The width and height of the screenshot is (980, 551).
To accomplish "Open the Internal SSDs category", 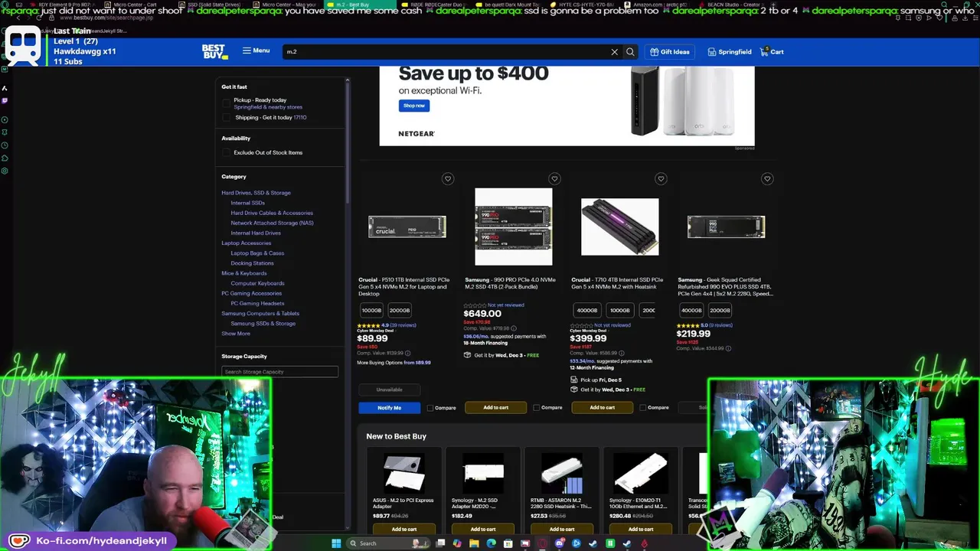I will [x=247, y=203].
